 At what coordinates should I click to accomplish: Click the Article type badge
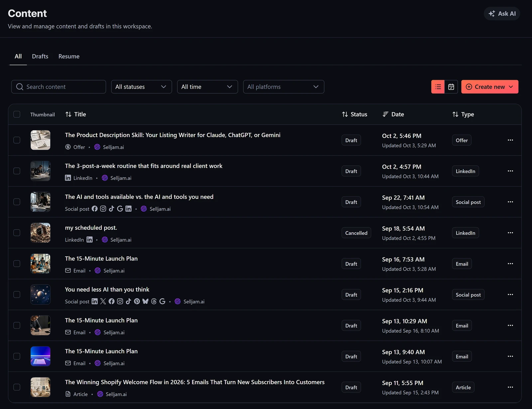(x=463, y=387)
